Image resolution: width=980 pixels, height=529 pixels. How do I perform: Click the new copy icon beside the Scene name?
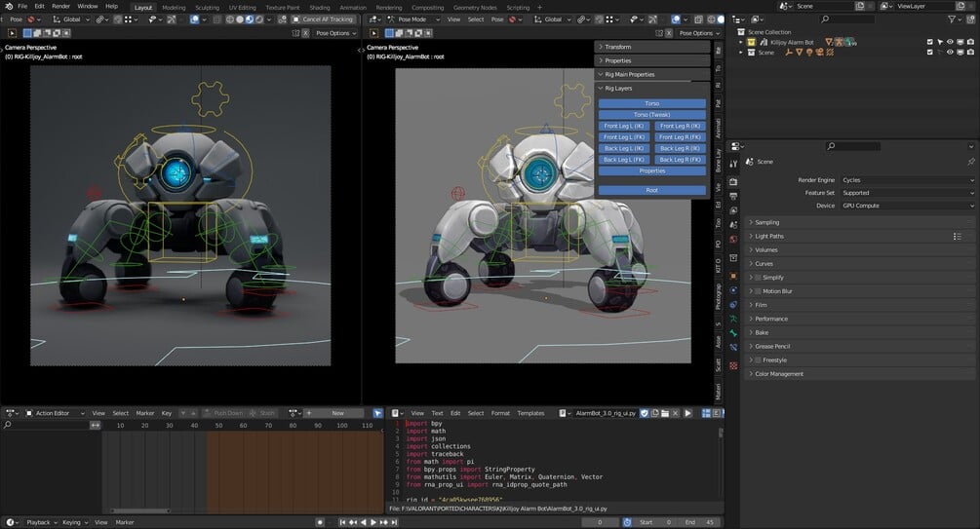tap(860, 6)
